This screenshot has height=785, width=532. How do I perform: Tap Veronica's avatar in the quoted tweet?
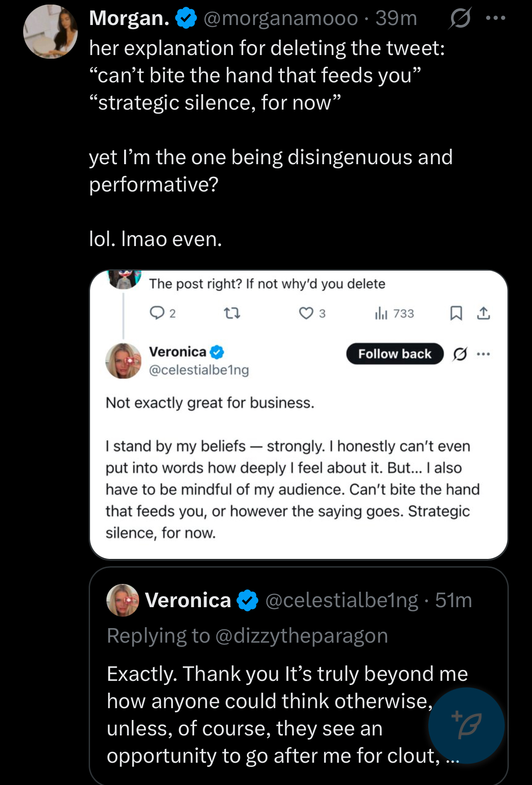click(122, 600)
